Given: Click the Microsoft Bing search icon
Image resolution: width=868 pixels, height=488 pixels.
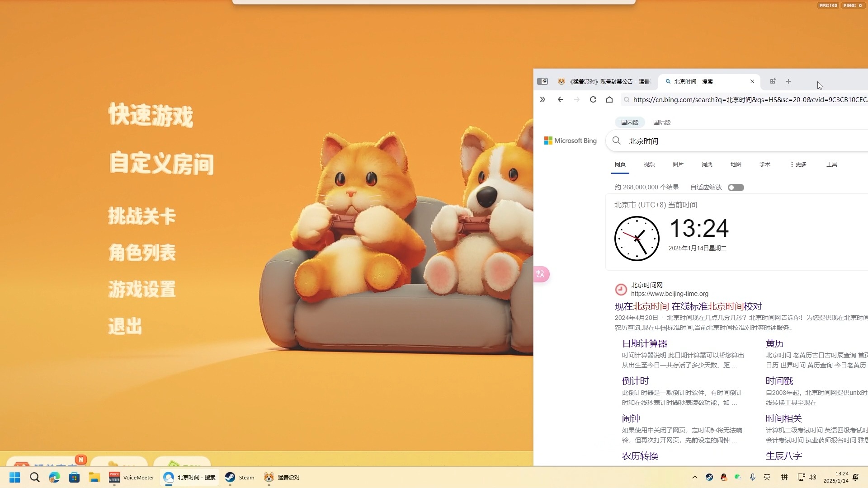Looking at the screenshot, I should point(617,140).
